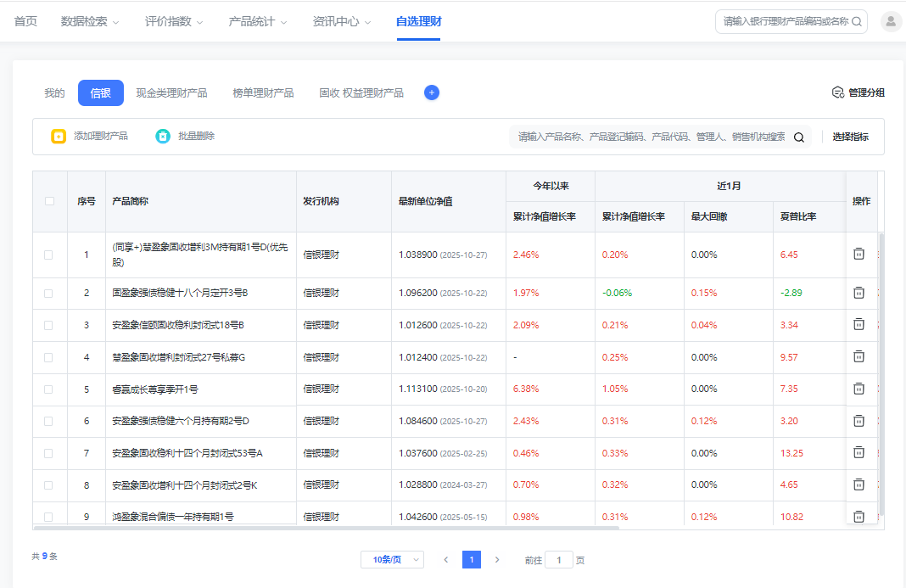The height and width of the screenshot is (588, 906).
Task: Delete 睿赢成长尊享季开1号 with trash icon
Action: click(x=858, y=389)
